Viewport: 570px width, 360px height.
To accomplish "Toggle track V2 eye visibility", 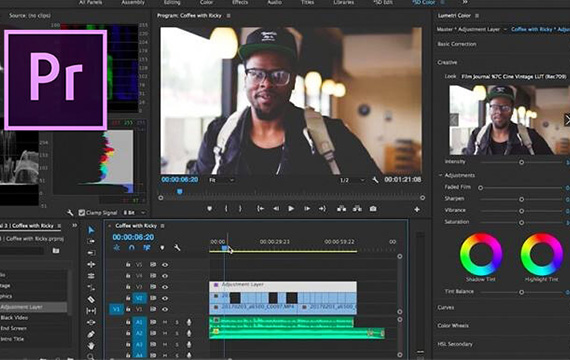I will [x=165, y=298].
